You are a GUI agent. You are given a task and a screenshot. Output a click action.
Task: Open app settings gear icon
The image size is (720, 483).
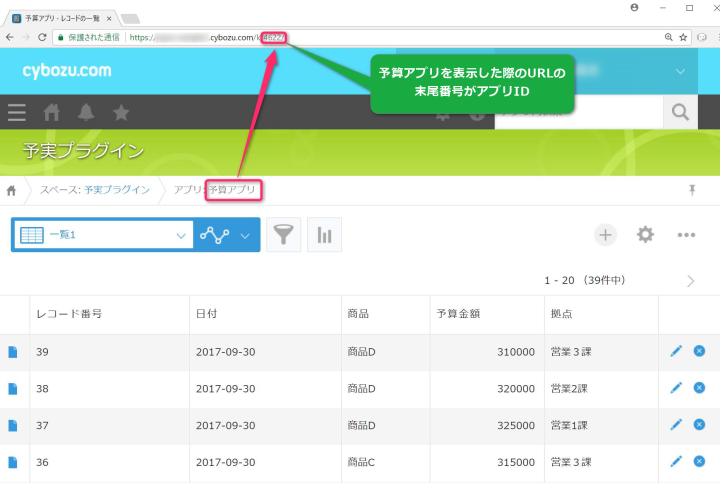[x=646, y=235]
